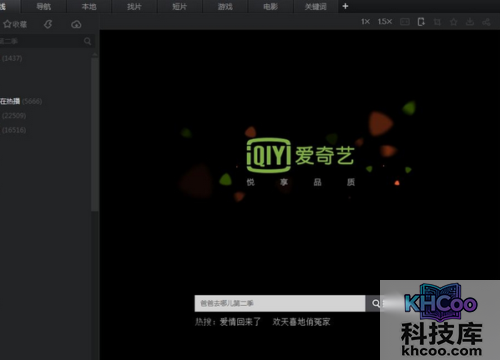Viewport: 500px width, 360px height.
Task: Click the center search field 爸爸去哪儿第二季
Action: pos(280,303)
